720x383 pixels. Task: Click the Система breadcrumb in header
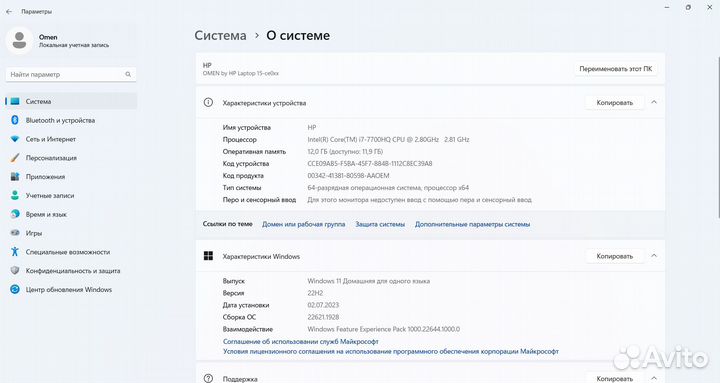click(220, 36)
